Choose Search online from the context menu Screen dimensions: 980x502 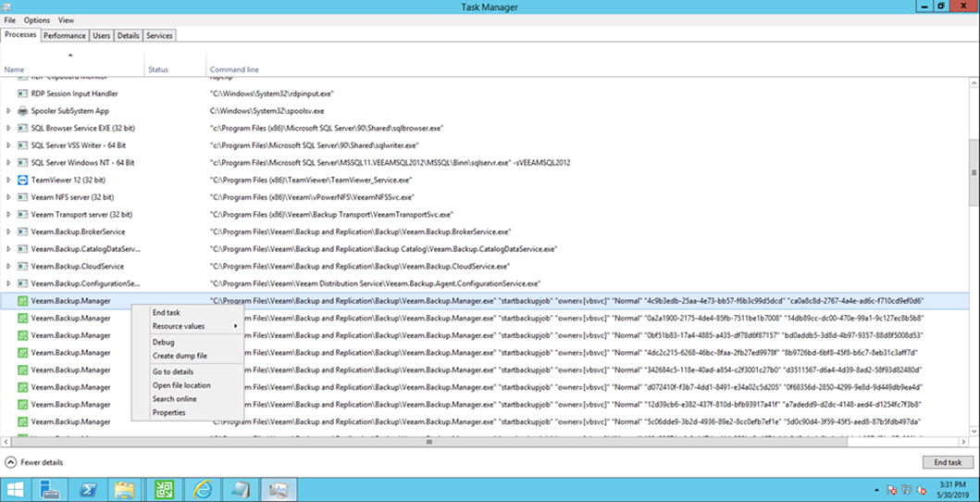(187, 399)
